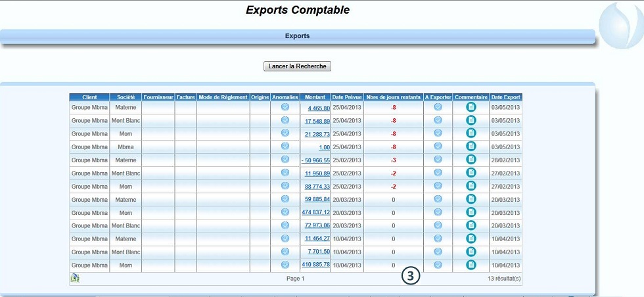Open the 72 973,06 amount link

click(317, 226)
